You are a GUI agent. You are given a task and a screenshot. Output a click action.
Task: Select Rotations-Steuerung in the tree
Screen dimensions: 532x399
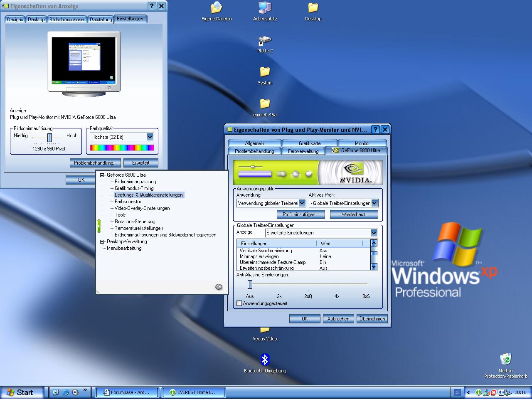coord(135,222)
